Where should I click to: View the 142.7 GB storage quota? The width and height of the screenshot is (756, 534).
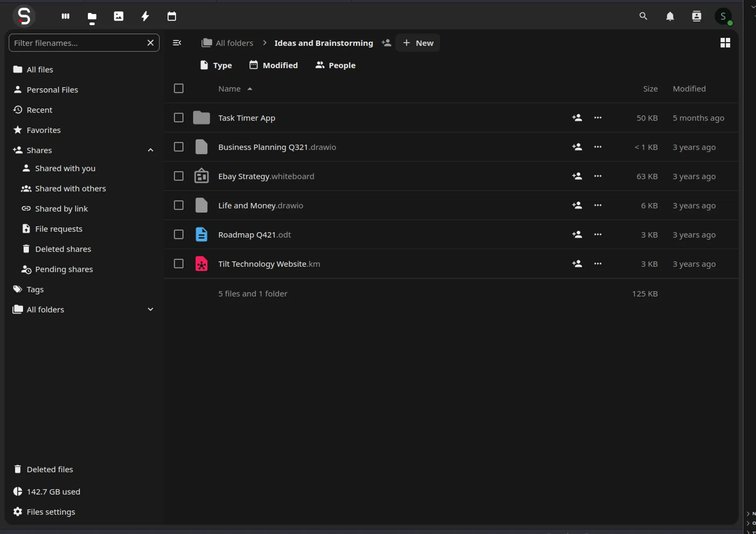(x=53, y=491)
